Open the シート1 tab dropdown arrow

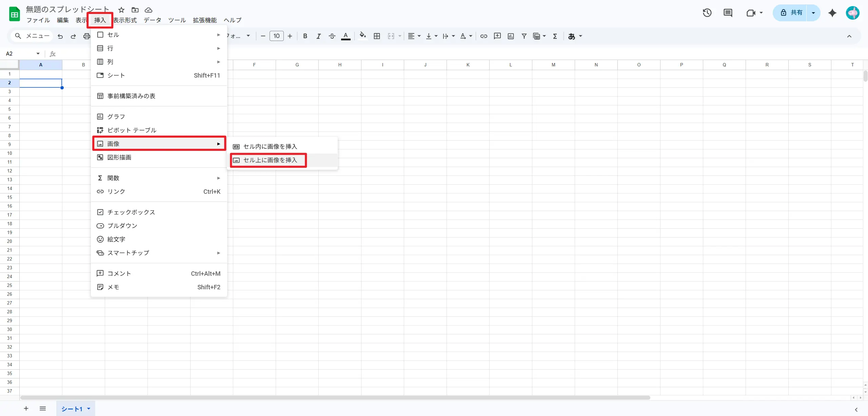click(89, 409)
